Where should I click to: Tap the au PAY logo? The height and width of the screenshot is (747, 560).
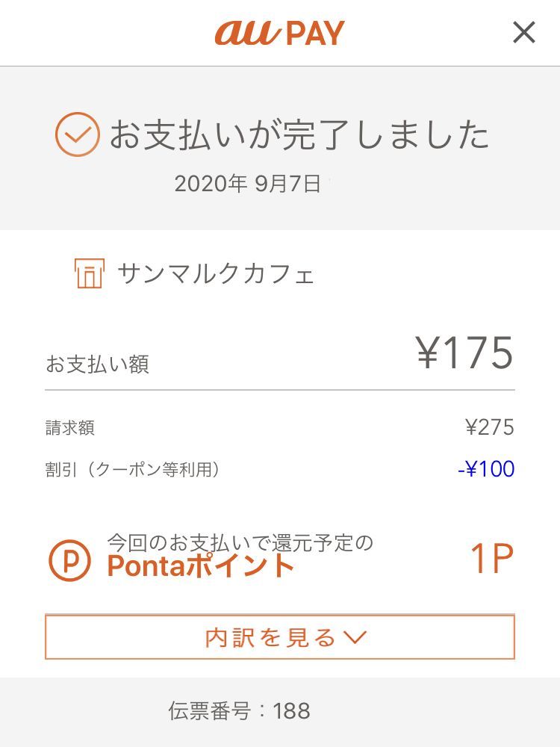280,32
